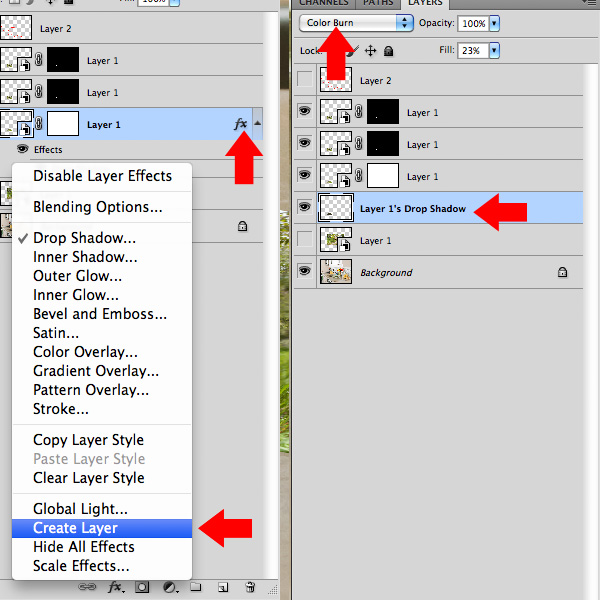Click chain link on highlighted Layer 1 in left panel
This screenshot has height=600, width=600.
(x=39, y=124)
